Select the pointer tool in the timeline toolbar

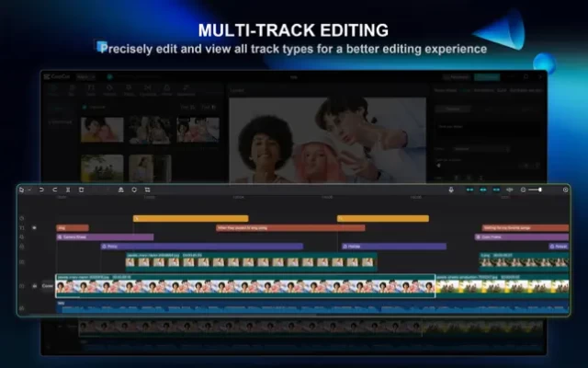point(21,190)
